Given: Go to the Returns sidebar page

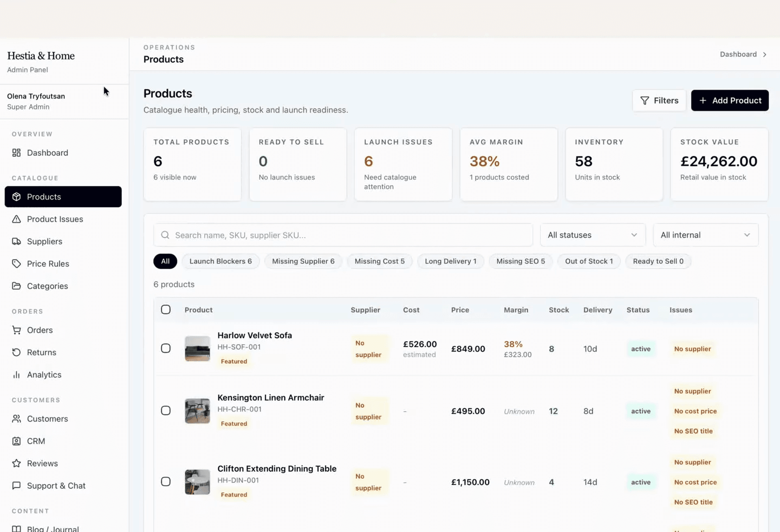Looking at the screenshot, I should (63, 352).
